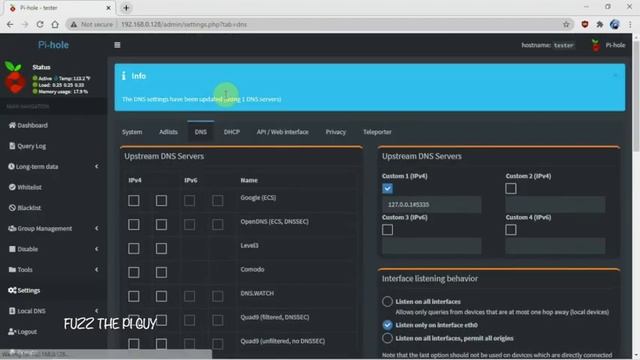Go to Settings in sidebar
Image resolution: width=640 pixels, height=360 pixels.
pyautogui.click(x=24, y=290)
